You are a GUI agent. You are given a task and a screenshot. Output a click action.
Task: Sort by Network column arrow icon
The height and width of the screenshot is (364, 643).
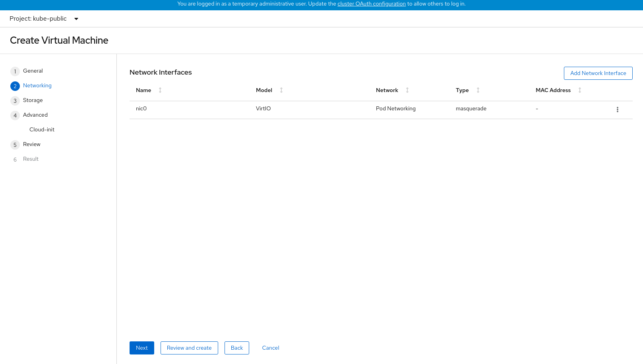click(407, 90)
